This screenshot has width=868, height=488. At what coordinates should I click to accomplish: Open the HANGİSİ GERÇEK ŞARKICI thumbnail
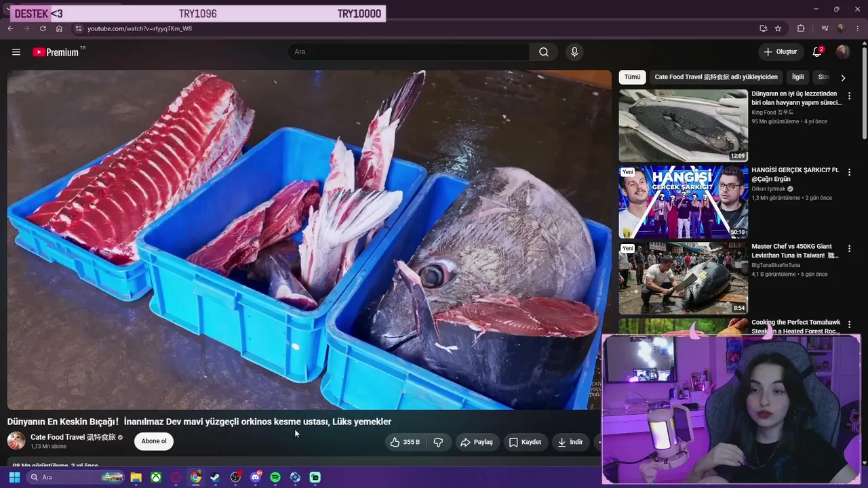(683, 202)
